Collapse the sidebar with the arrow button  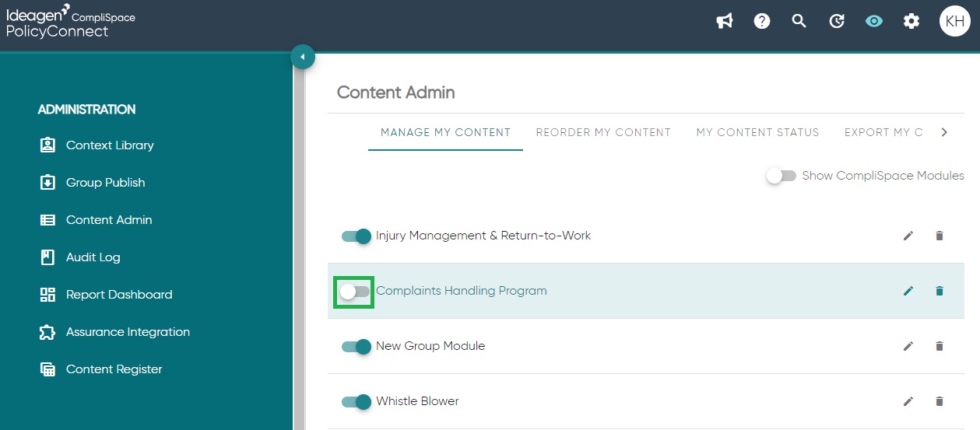pyautogui.click(x=302, y=57)
